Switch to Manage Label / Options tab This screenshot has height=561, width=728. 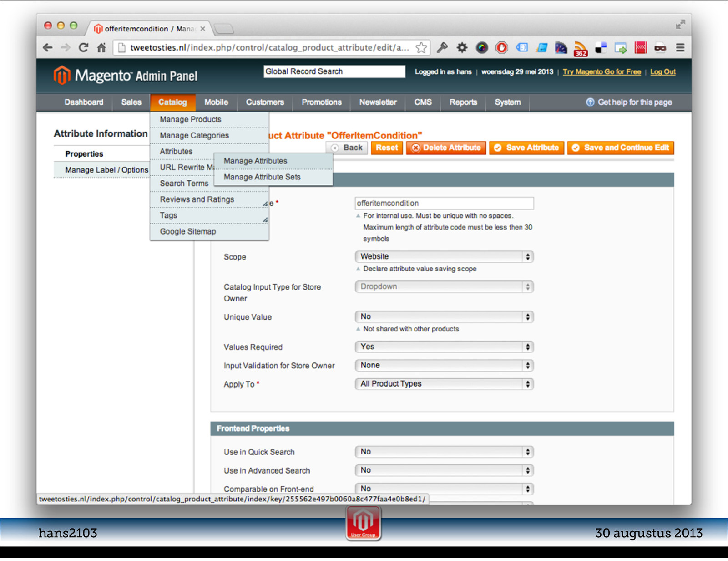[101, 170]
